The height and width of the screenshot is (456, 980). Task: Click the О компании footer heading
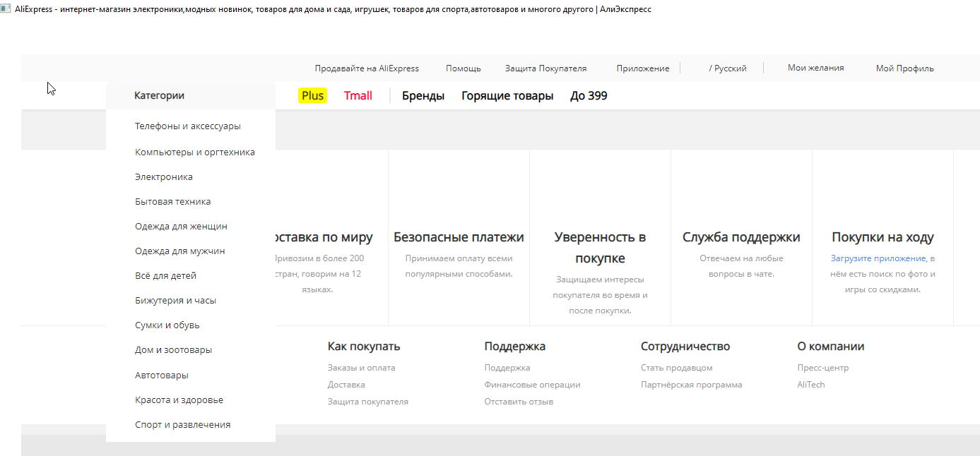point(831,347)
